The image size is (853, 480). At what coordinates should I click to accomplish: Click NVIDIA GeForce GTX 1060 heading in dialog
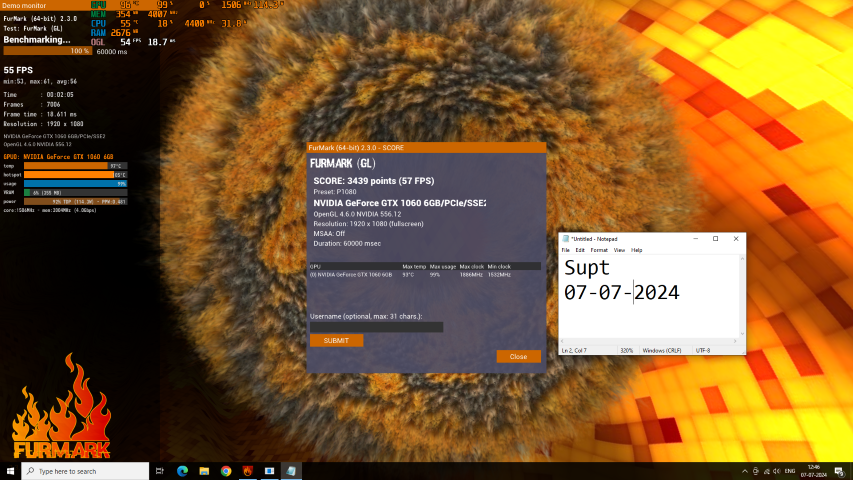399,203
